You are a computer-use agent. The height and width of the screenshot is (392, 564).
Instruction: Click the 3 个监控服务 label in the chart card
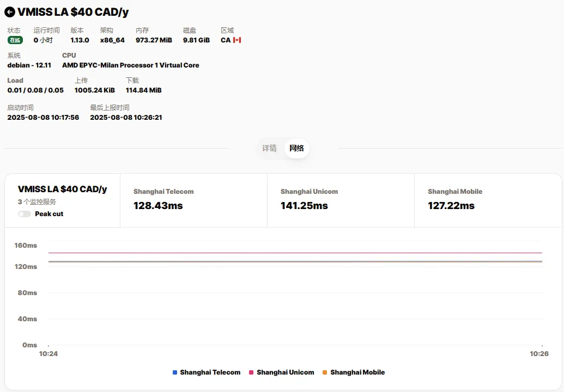[x=37, y=202]
